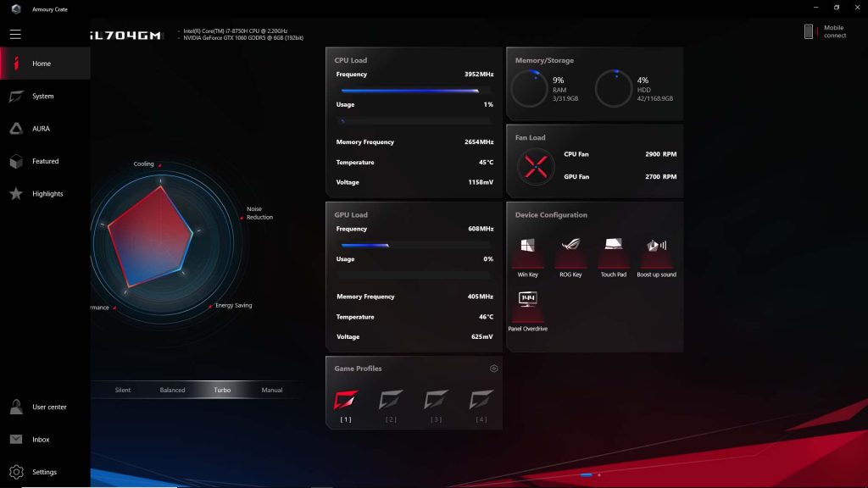868x488 pixels.
Task: Open the Highlights section
Action: [46, 194]
